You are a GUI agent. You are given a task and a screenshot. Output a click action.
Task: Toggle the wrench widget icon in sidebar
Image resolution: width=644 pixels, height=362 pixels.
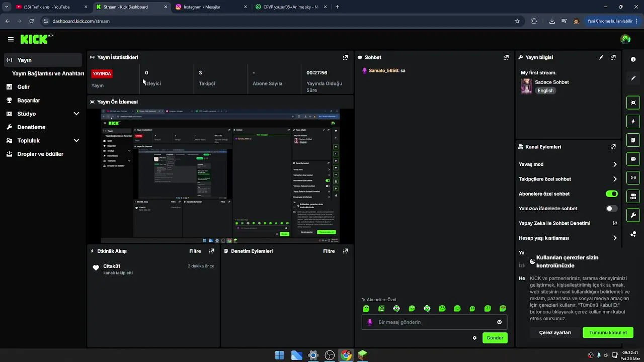tap(633, 215)
